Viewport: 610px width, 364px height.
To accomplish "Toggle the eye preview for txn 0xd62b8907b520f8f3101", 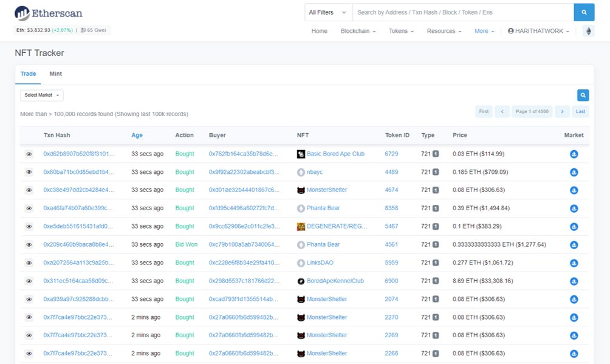I will (29, 154).
